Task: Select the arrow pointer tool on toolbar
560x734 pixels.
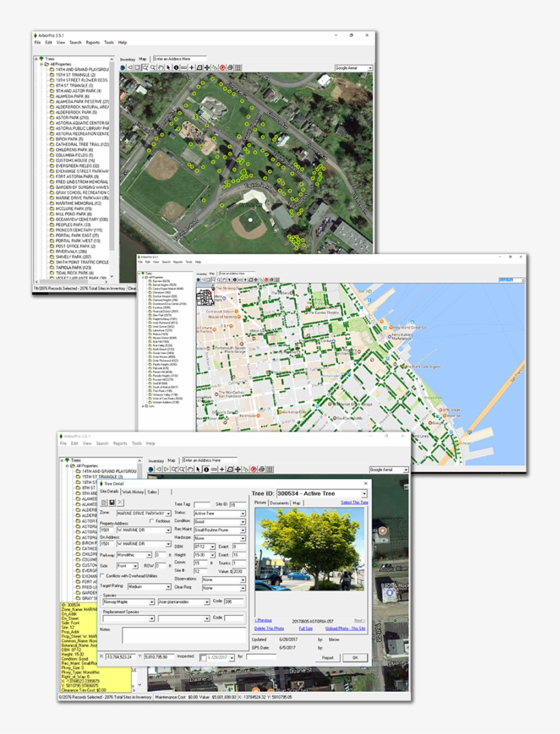Action: (197, 469)
